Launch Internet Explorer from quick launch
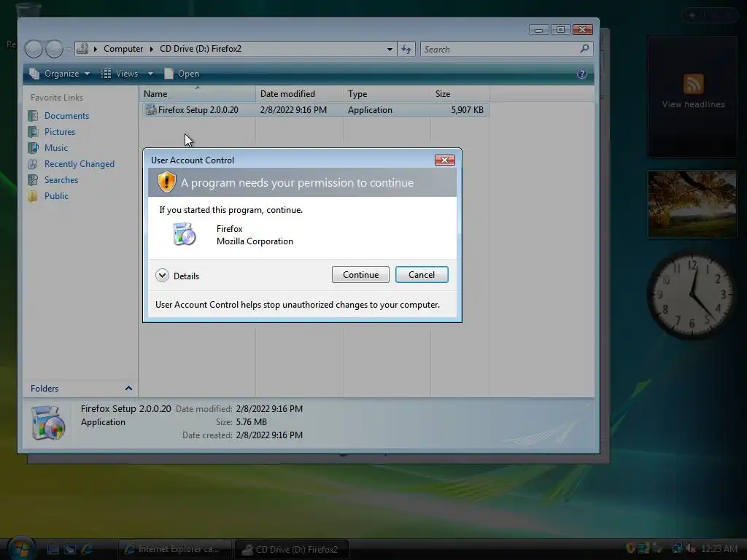The width and height of the screenshot is (747, 560). 88,550
